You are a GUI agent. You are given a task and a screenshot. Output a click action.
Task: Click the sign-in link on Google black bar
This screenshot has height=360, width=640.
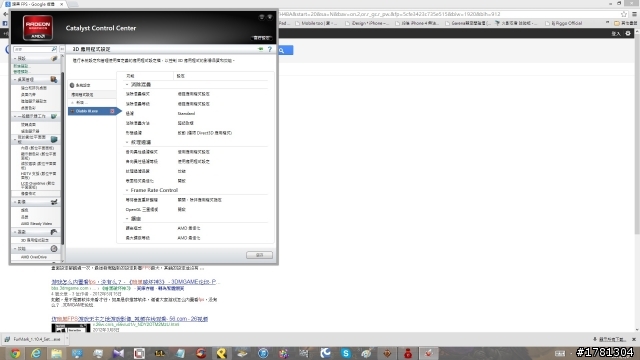(x=616, y=34)
